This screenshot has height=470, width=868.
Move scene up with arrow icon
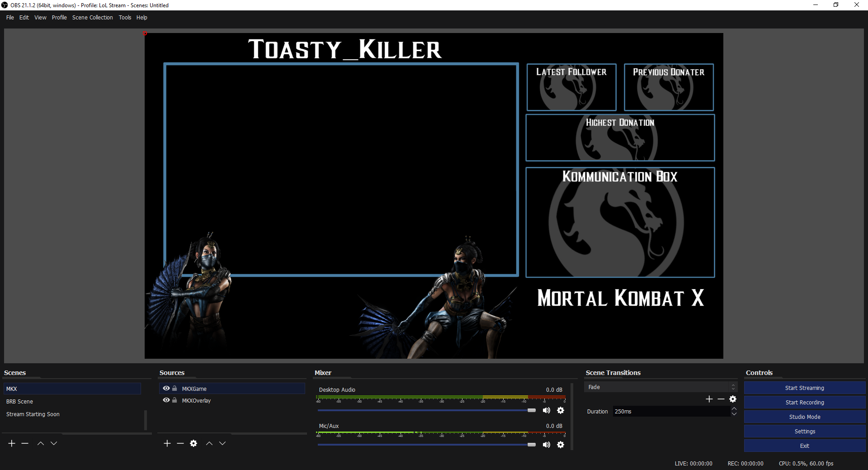(x=41, y=443)
